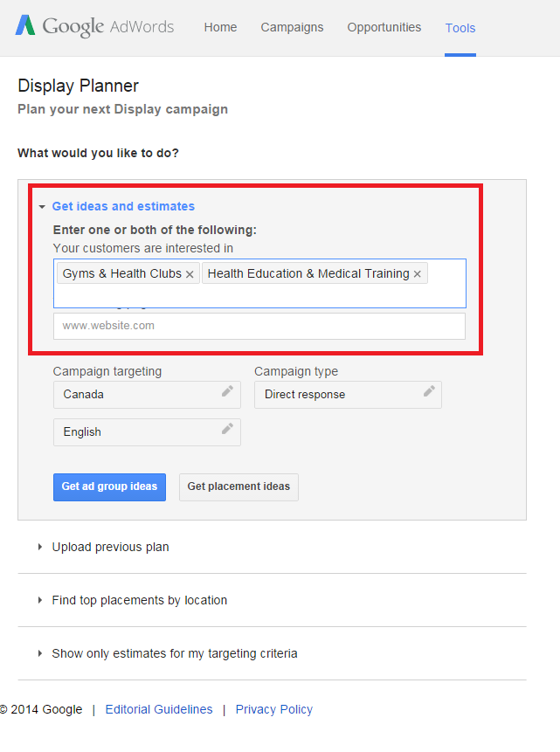Select the Tools tab

[x=460, y=28]
